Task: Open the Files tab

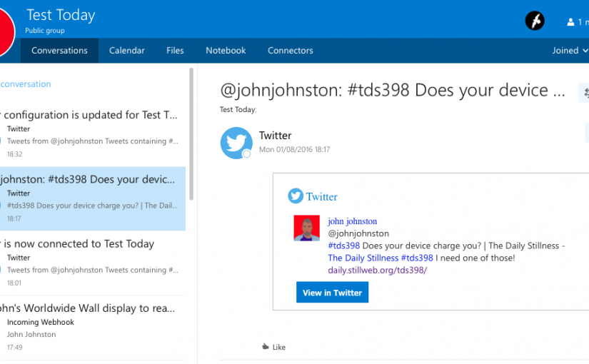Action: tap(175, 51)
